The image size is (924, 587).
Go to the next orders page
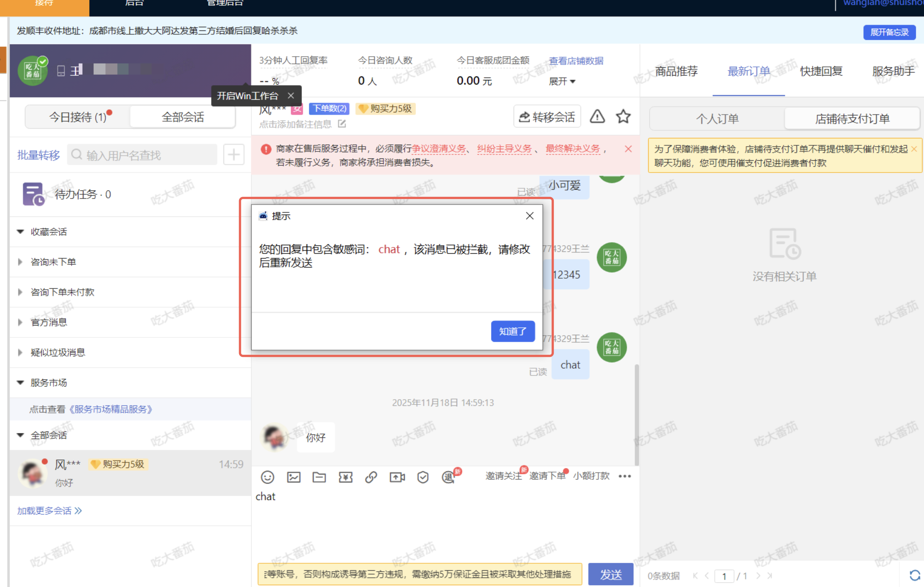click(758, 575)
